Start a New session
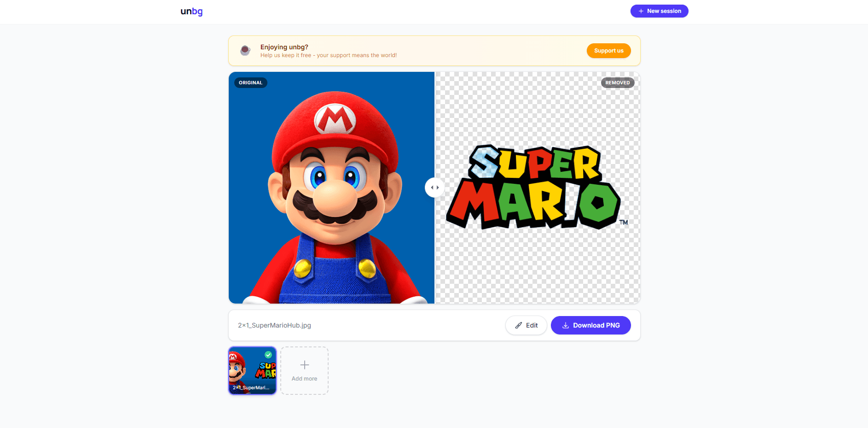This screenshot has width=868, height=428. tap(659, 11)
